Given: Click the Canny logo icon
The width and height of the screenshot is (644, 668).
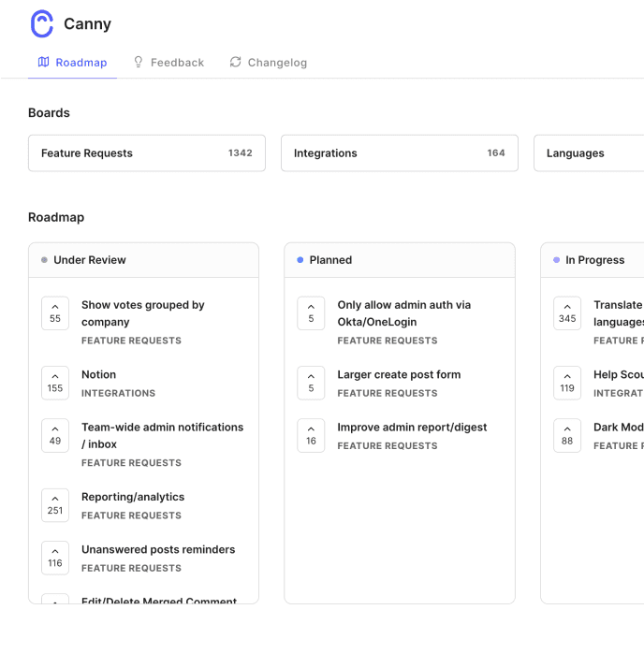Looking at the screenshot, I should tap(42, 24).
